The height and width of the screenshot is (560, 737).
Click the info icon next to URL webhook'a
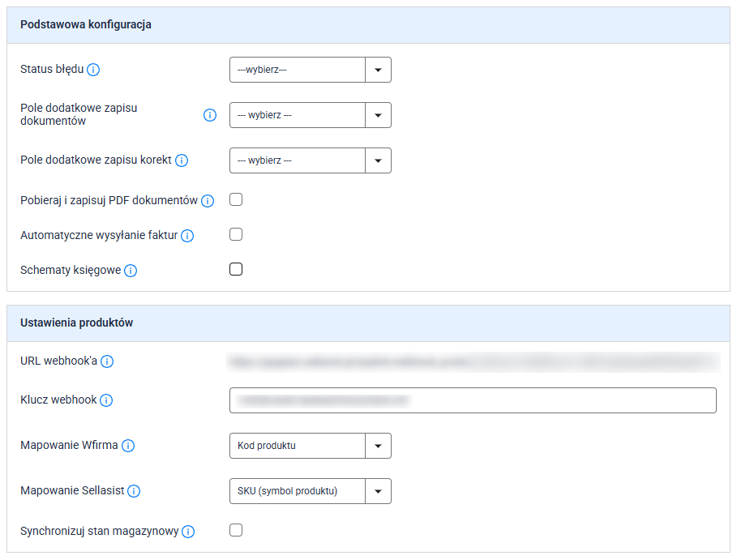point(107,361)
